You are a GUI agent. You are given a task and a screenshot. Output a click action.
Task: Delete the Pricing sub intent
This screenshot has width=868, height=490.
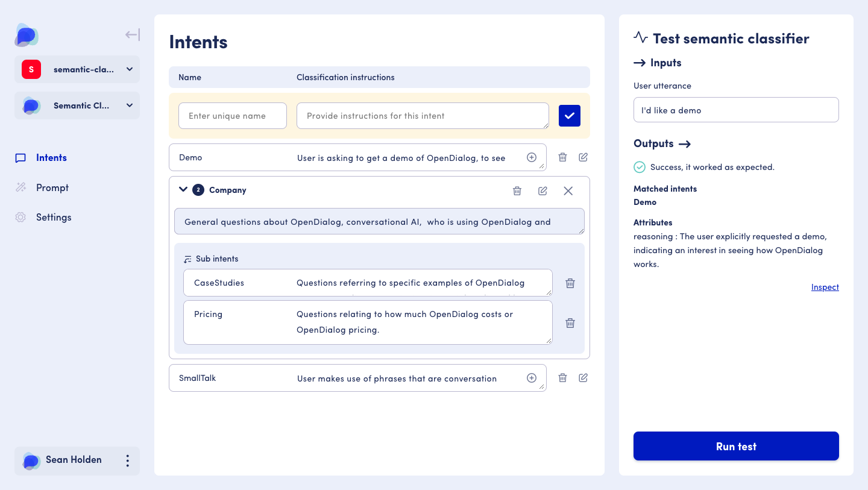570,323
